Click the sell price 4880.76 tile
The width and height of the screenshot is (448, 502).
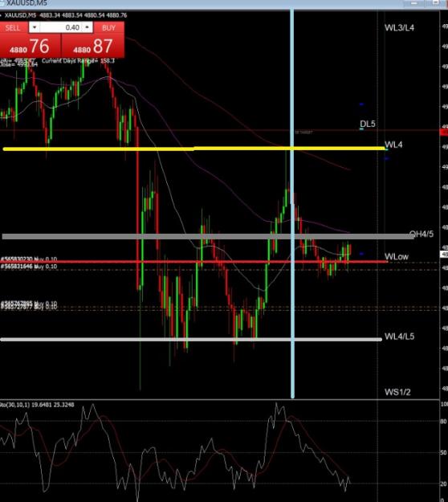click(x=31, y=46)
